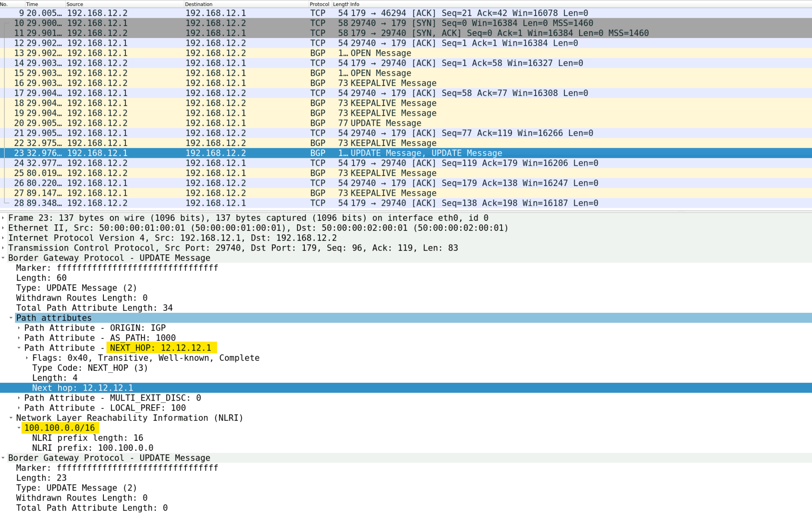Expand Path Attribute AS_PATH: 1000
The width and height of the screenshot is (812, 525).
19,338
